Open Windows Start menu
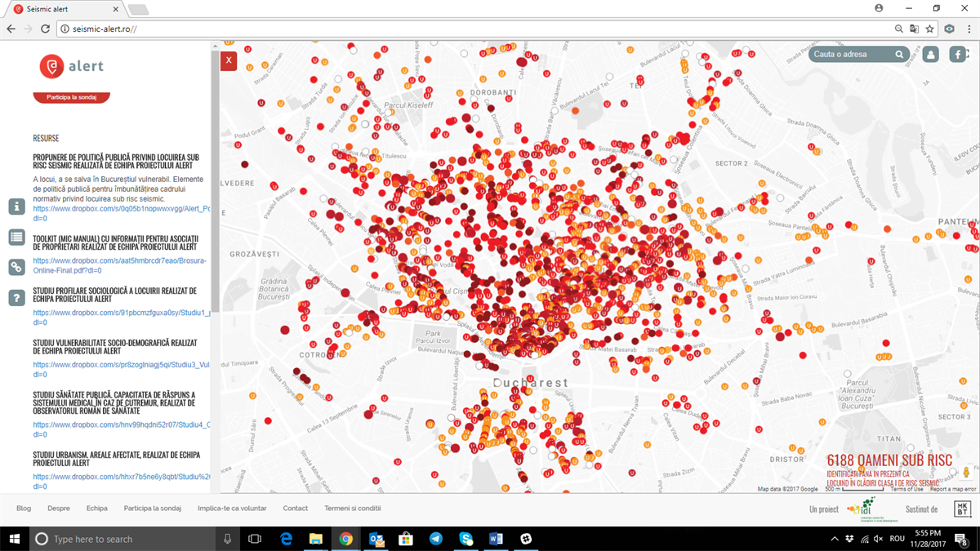Image resolution: width=980 pixels, height=551 pixels. coord(15,539)
